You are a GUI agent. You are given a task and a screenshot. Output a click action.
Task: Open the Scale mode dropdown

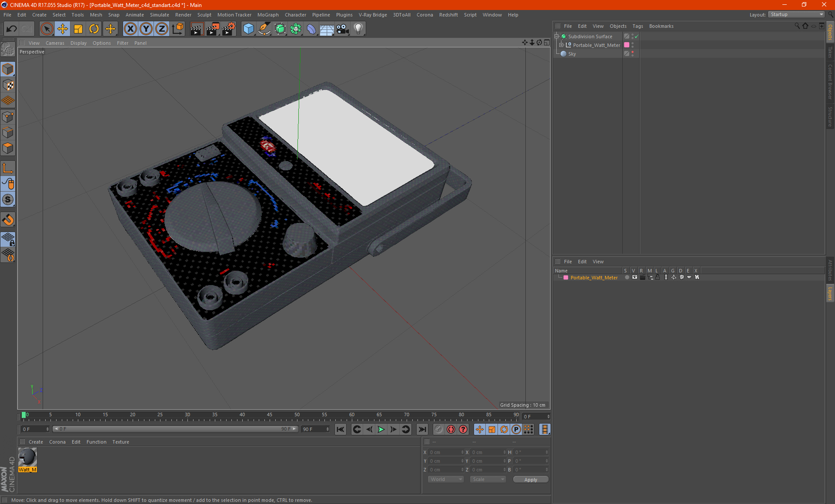pos(488,479)
